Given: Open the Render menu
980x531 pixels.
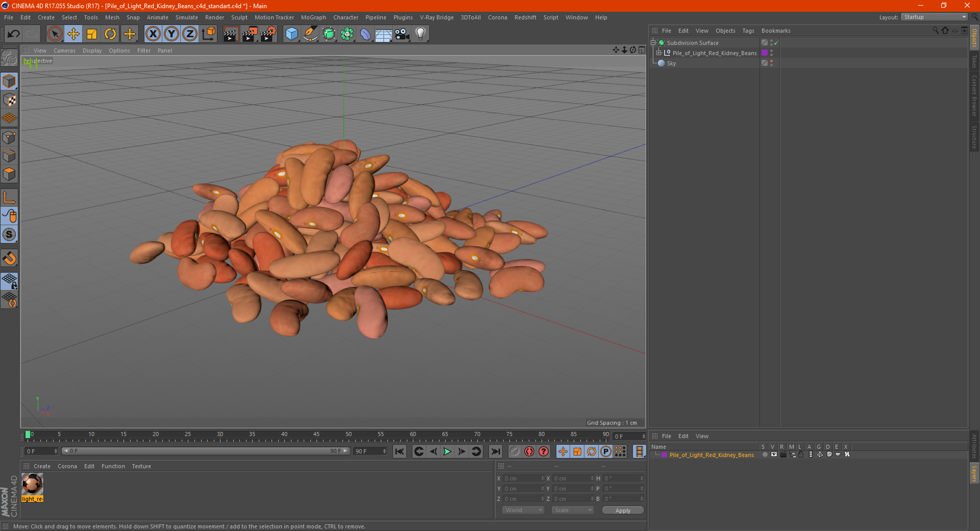Looking at the screenshot, I should point(214,17).
